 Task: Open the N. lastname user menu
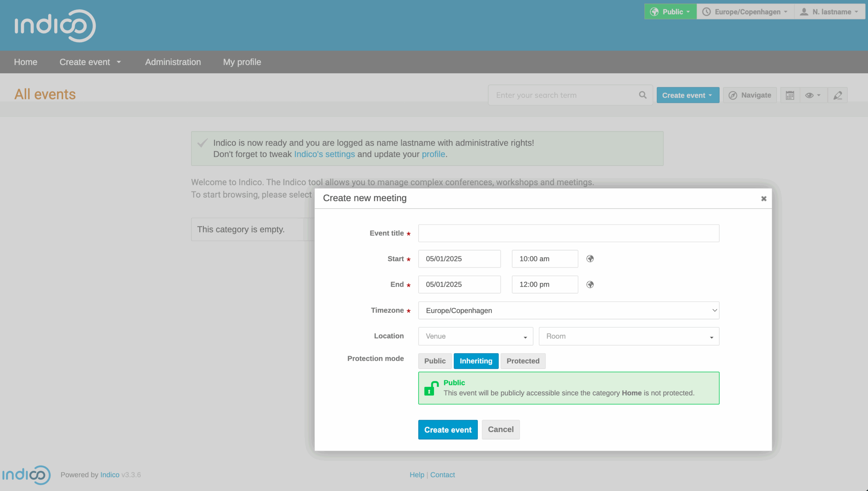(829, 12)
